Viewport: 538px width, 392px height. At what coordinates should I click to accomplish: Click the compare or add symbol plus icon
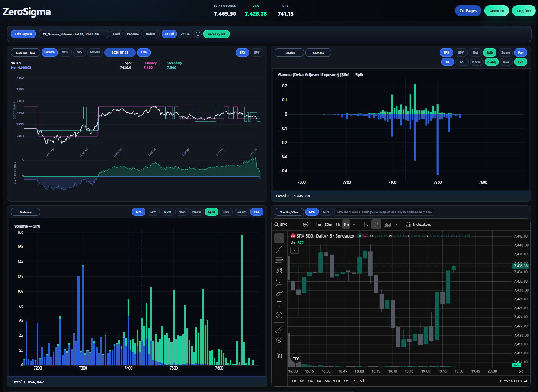point(306,224)
